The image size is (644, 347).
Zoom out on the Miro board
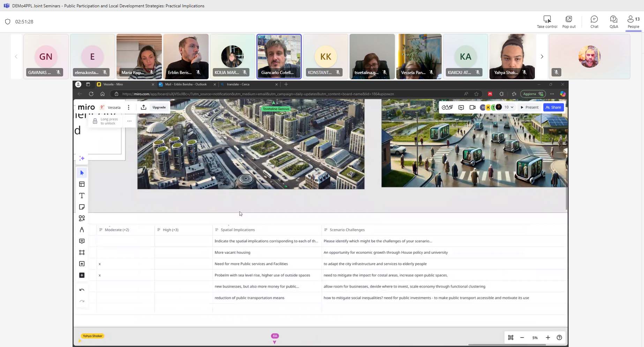pos(522,338)
